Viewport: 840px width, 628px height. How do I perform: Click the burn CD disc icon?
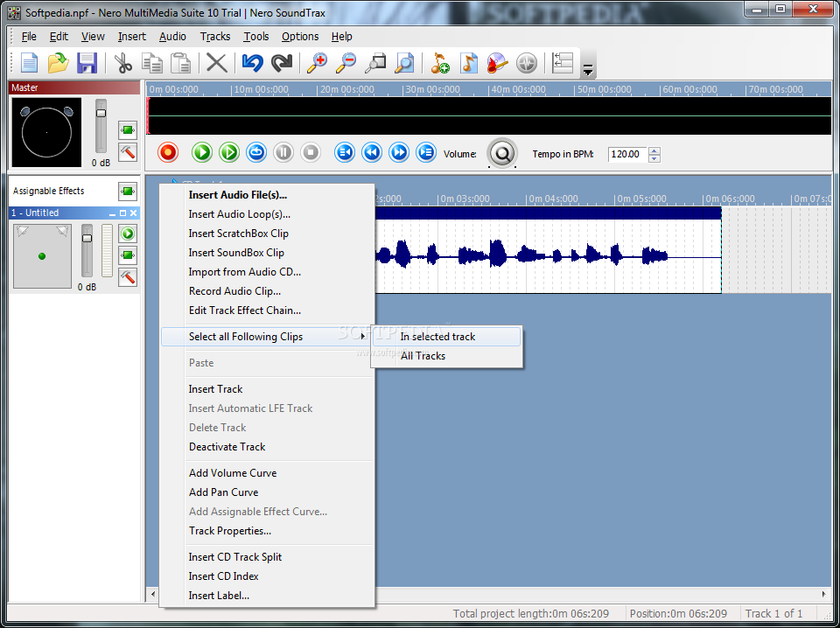[x=498, y=63]
